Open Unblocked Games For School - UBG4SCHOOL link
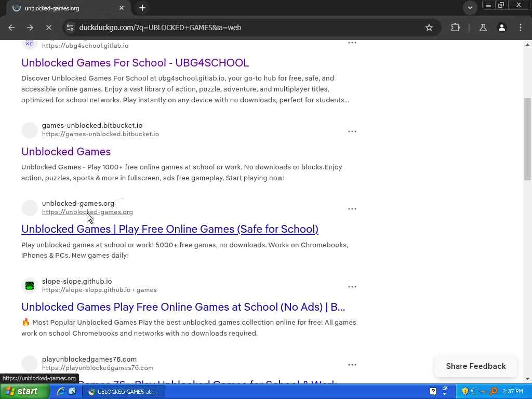This screenshot has width=532, height=399. (x=135, y=63)
